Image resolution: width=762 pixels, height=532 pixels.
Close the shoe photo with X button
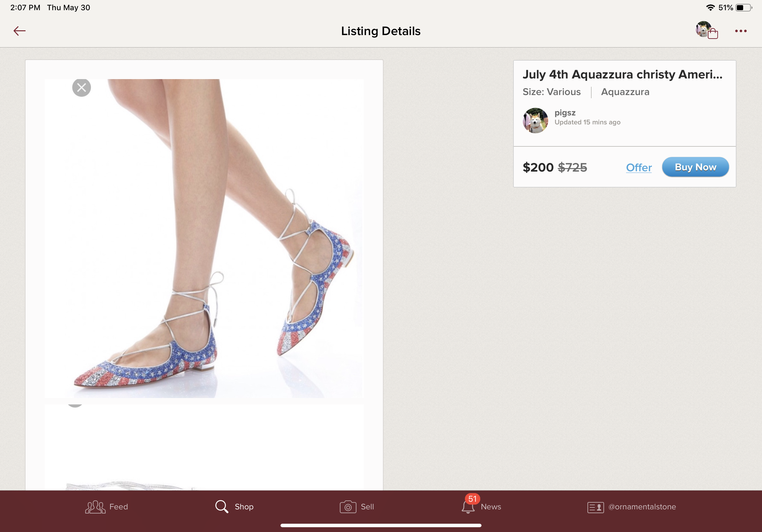[x=81, y=88]
